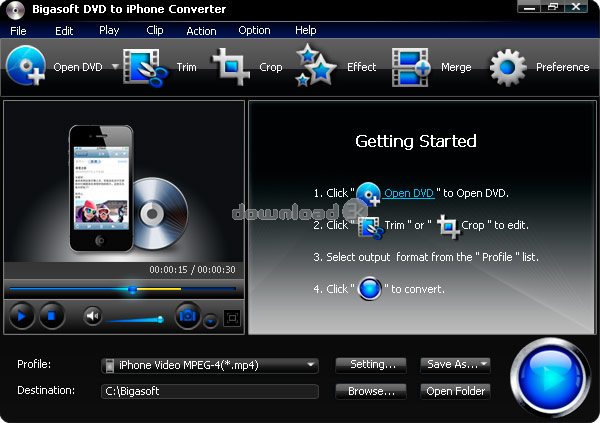The height and width of the screenshot is (423, 600).
Task: Follow the Open DVD link in Getting Started
Action: coord(409,193)
